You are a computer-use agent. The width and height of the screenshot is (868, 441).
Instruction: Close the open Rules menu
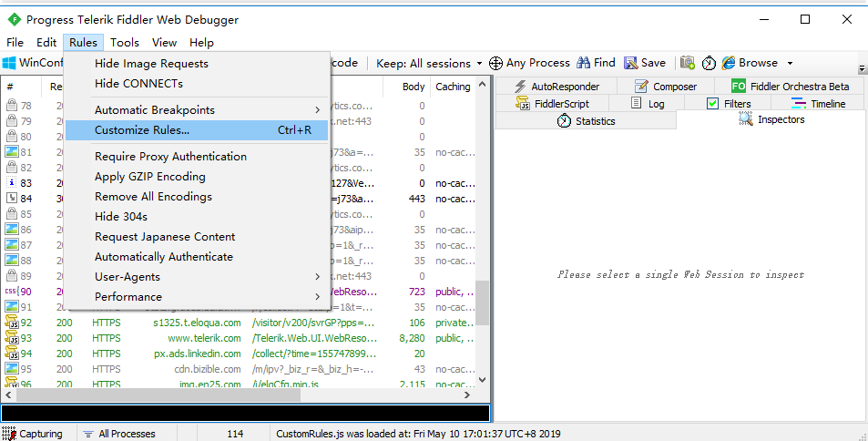pos(83,43)
